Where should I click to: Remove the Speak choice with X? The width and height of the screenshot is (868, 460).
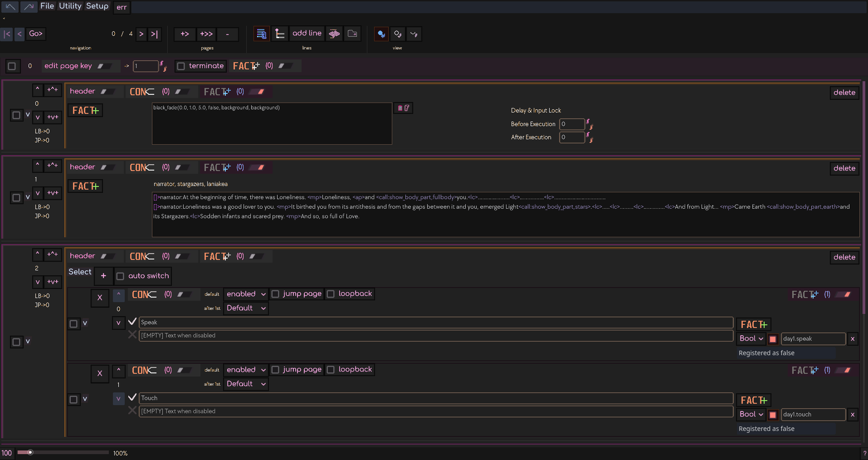click(x=100, y=298)
